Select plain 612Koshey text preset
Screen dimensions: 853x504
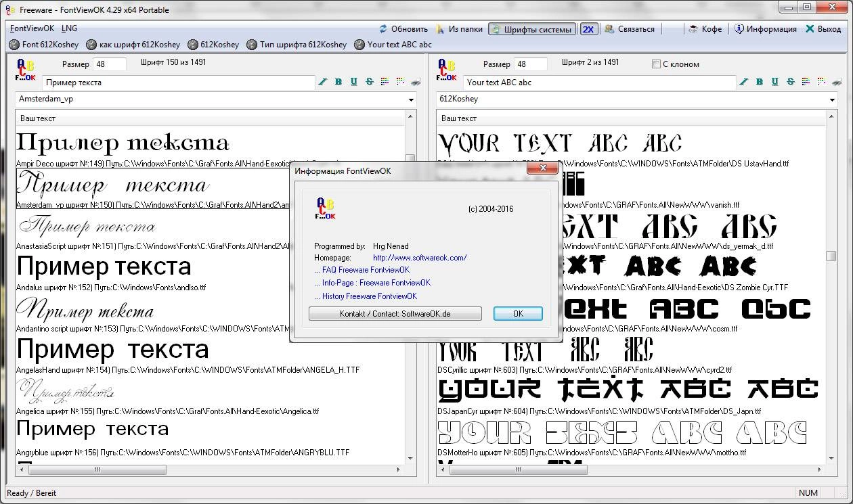[213, 45]
